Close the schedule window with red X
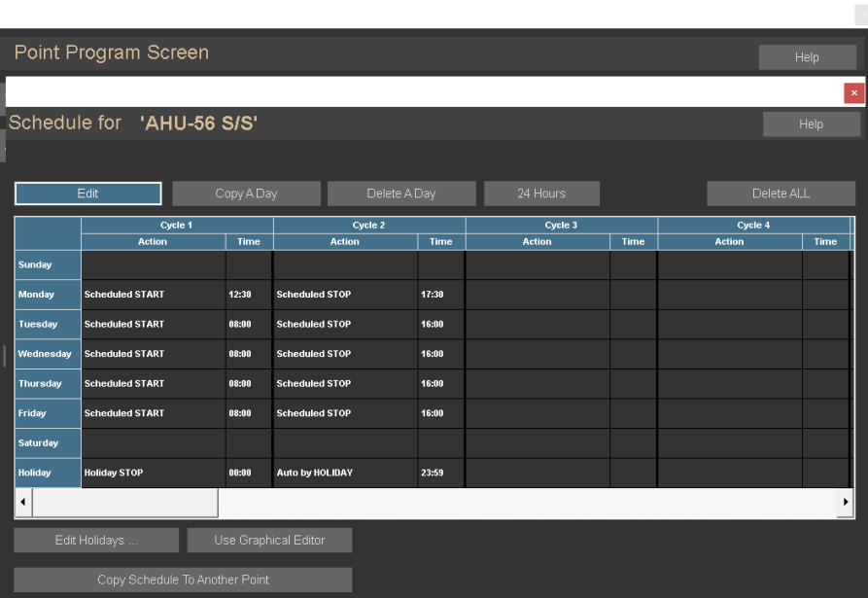 (853, 93)
